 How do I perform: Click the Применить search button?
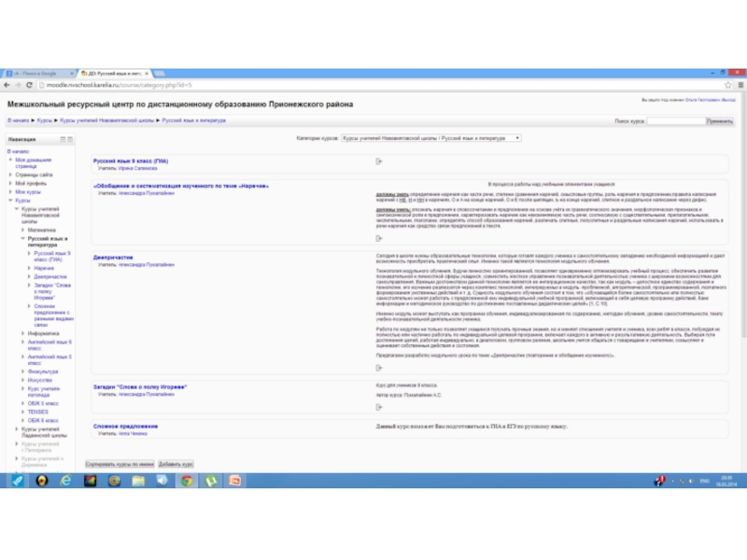[x=719, y=121]
